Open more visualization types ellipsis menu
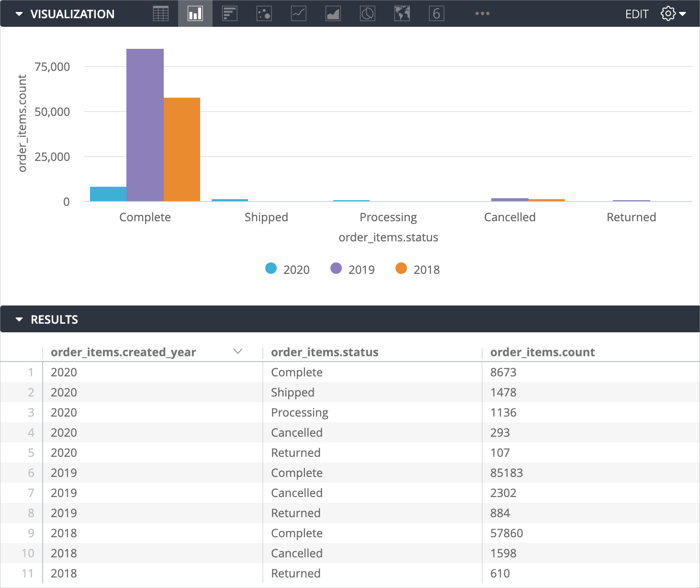Image resolution: width=700 pixels, height=588 pixels. tap(482, 13)
